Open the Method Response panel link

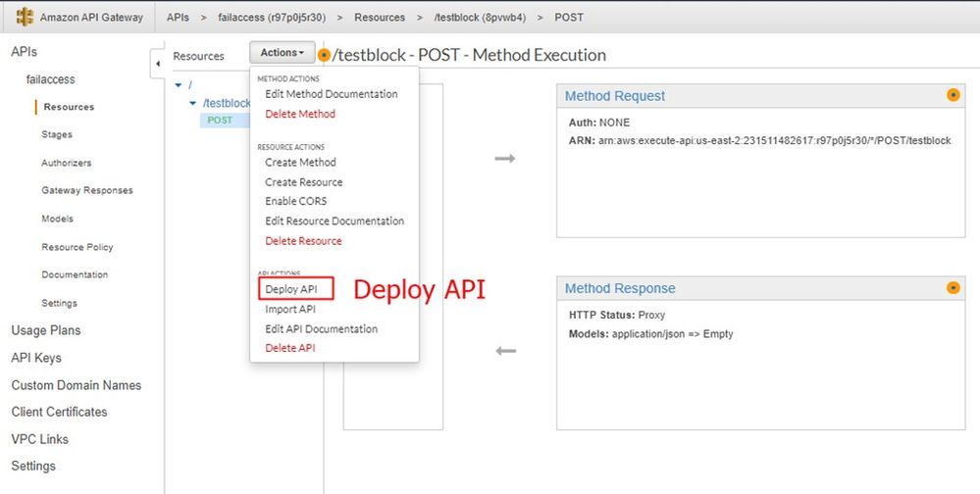pos(620,289)
